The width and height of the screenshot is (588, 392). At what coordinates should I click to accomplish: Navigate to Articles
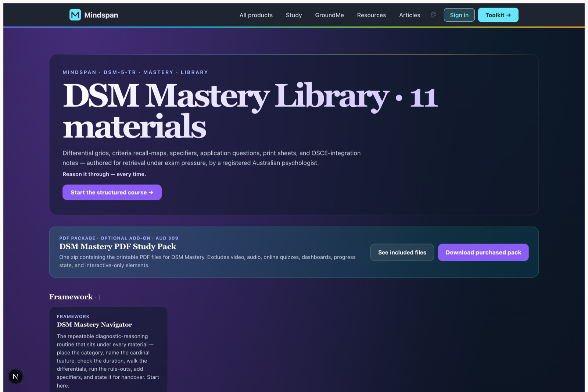click(x=409, y=15)
